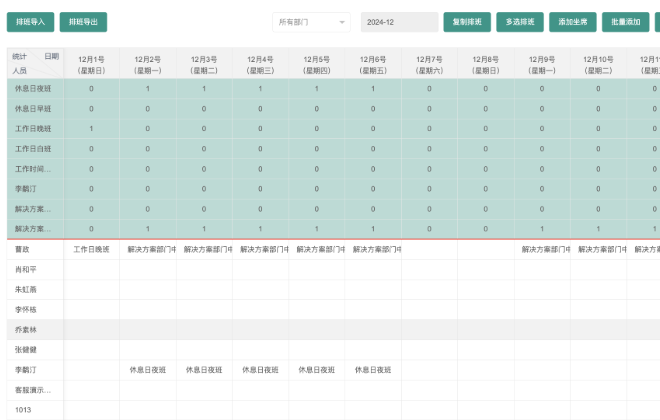Open the 所有部门 department dropdown
660x420 pixels.
(311, 21)
